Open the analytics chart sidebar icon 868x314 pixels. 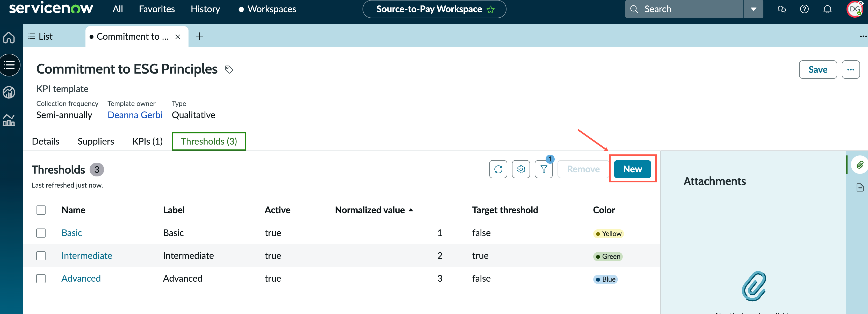pyautogui.click(x=9, y=120)
